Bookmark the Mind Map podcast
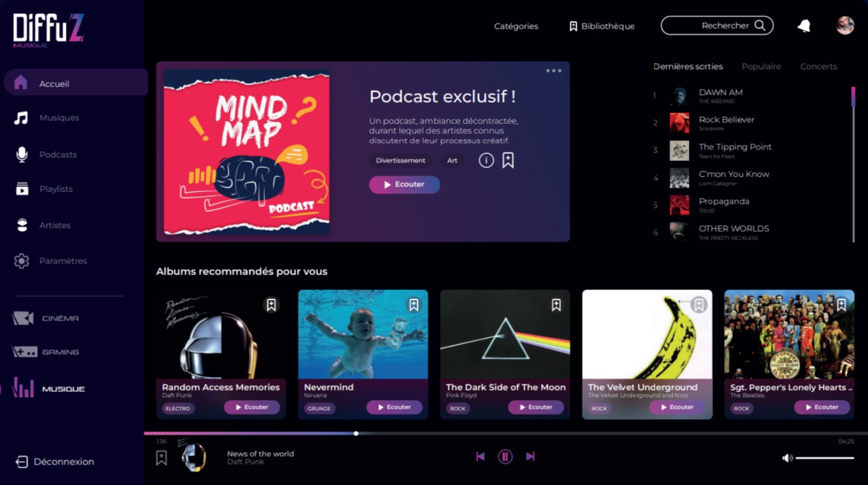The width and height of the screenshot is (868, 485). click(x=508, y=160)
